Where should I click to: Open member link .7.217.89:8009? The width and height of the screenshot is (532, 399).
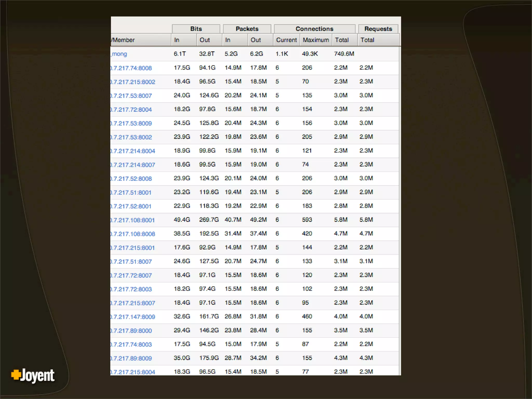pos(131,358)
